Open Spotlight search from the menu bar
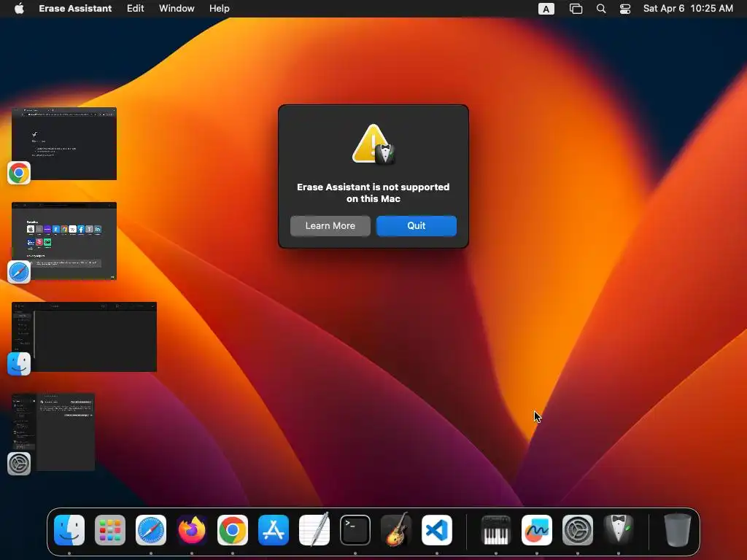Image resolution: width=747 pixels, height=560 pixels. (x=601, y=9)
